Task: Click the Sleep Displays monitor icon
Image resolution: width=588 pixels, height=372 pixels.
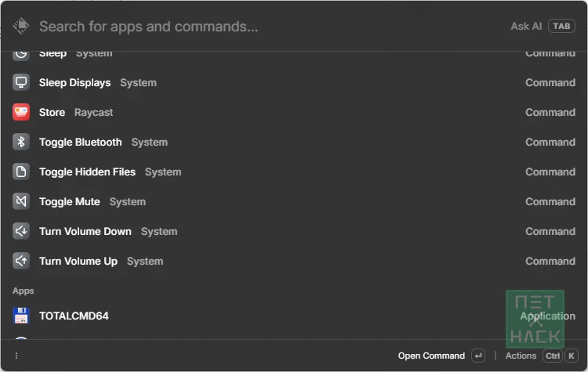Action: [21, 82]
